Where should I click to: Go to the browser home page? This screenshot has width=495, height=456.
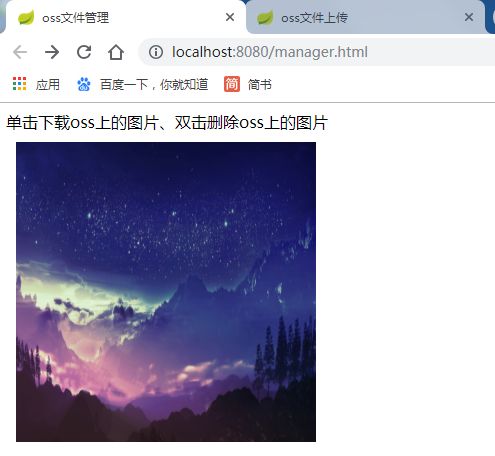(116, 52)
